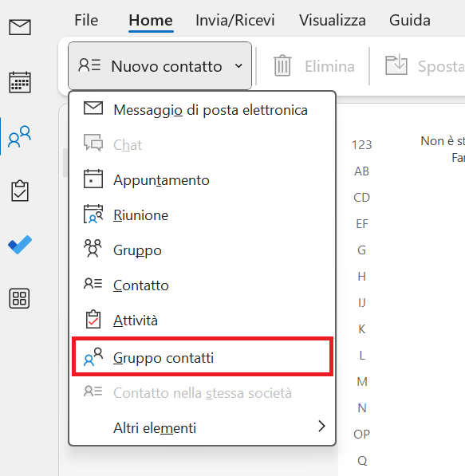This screenshot has width=465, height=476.
Task: Select Messaggio di posta elettronica
Action: coord(203,109)
